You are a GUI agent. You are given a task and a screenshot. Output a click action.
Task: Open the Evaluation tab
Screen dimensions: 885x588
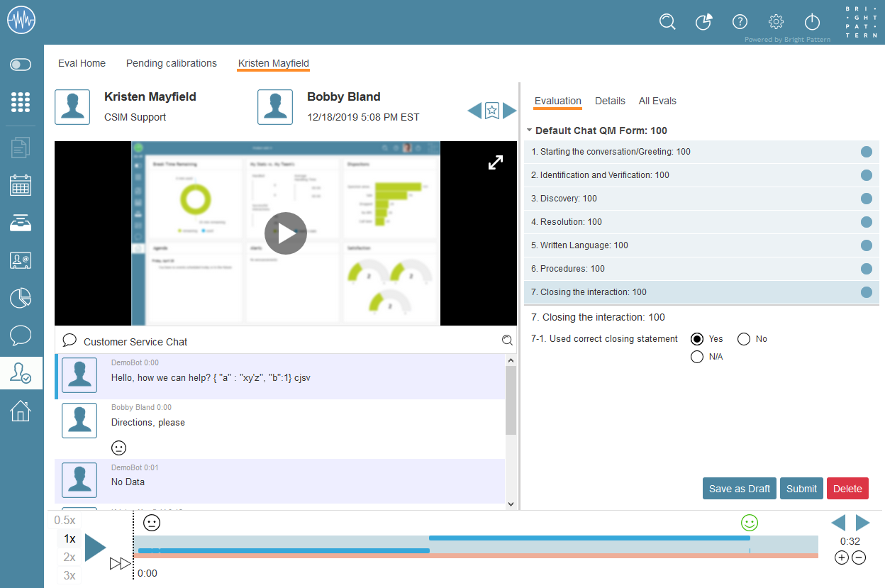pos(557,101)
